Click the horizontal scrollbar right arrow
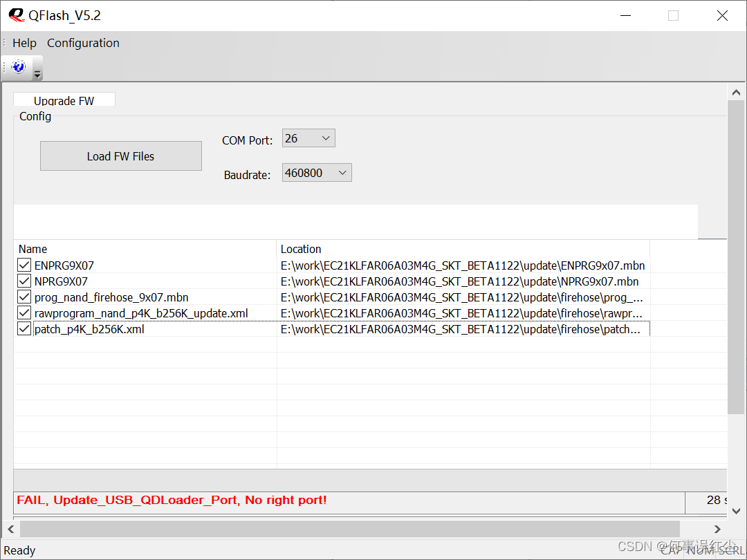Image resolution: width=747 pixels, height=560 pixels. [717, 529]
